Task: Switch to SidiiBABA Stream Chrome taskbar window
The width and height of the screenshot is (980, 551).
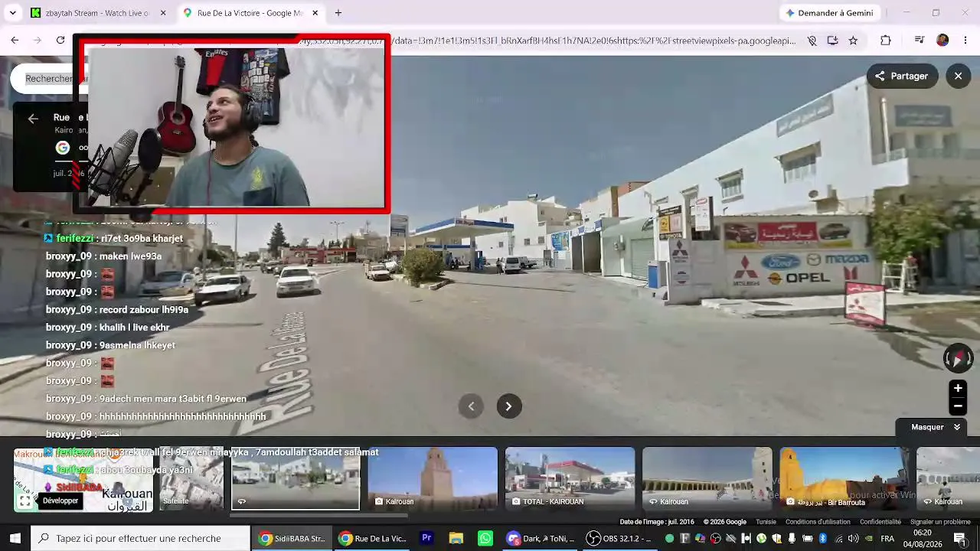Action: (292, 539)
